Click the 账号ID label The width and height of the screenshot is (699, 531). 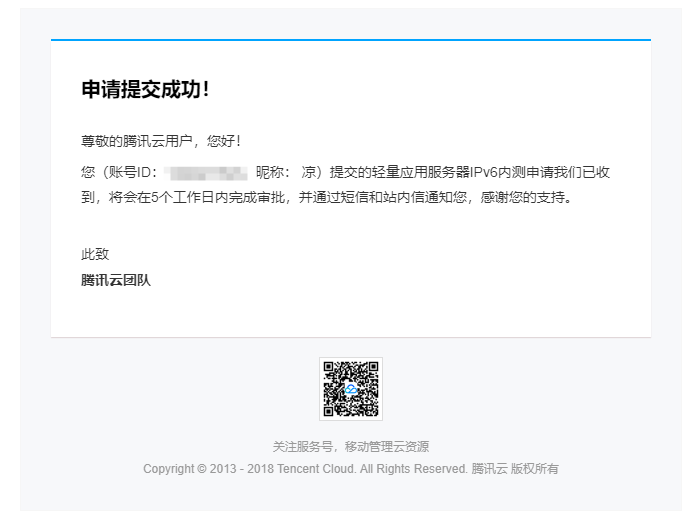click(129, 172)
